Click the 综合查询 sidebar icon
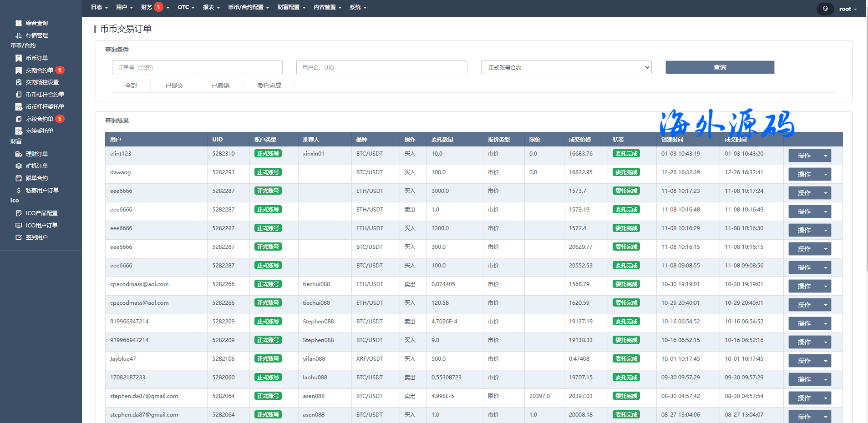The image size is (868, 423). point(19,23)
